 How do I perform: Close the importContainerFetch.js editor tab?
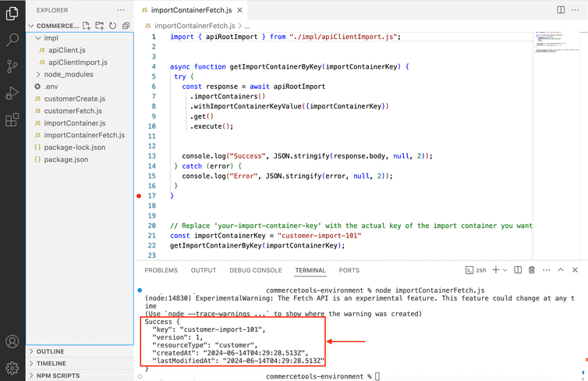pos(239,10)
